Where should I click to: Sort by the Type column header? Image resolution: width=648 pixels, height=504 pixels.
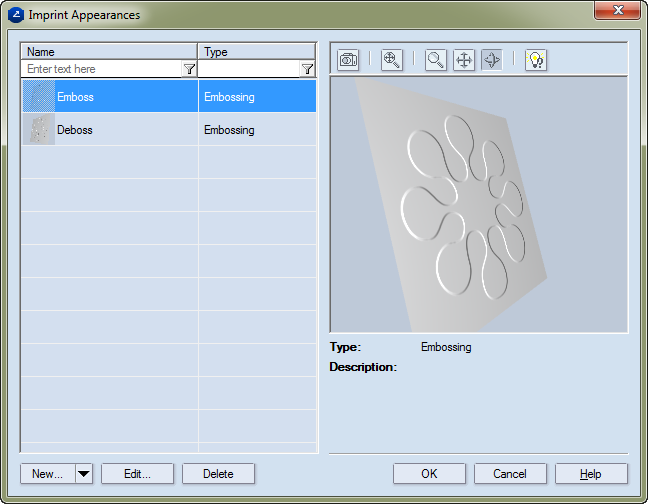coord(257,52)
